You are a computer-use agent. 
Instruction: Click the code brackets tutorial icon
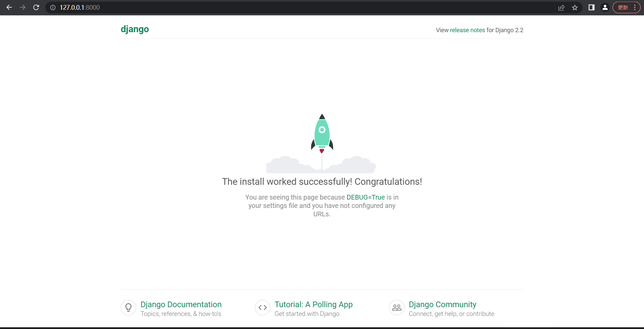coord(263,308)
